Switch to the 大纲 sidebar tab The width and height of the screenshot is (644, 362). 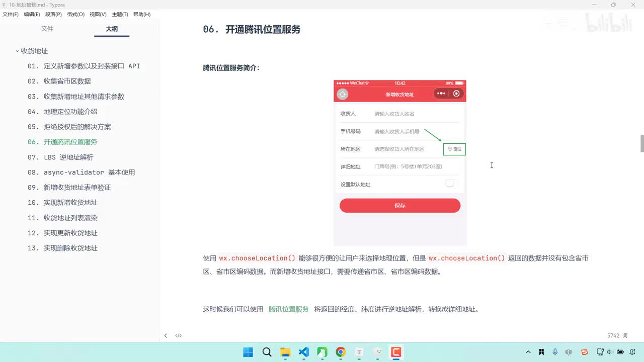112,29
